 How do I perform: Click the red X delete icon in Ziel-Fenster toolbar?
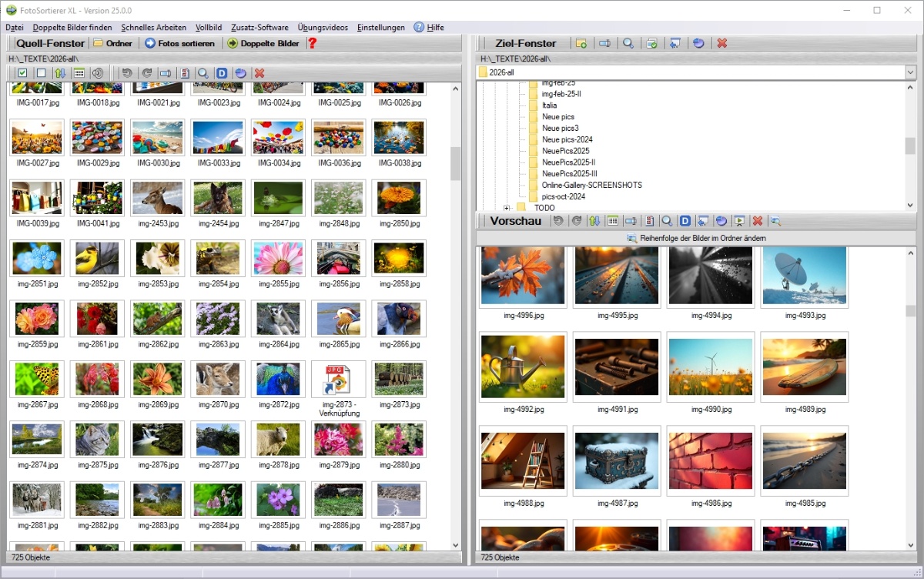coord(721,43)
